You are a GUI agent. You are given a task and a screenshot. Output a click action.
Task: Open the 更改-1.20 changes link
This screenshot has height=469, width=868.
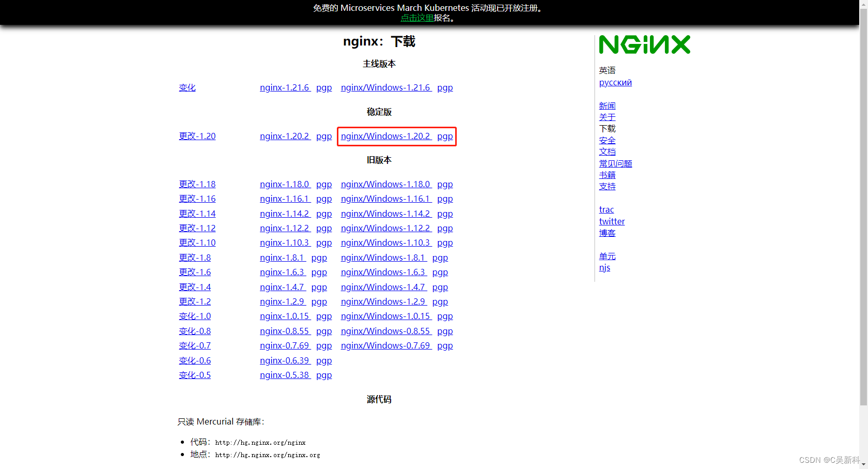click(197, 136)
